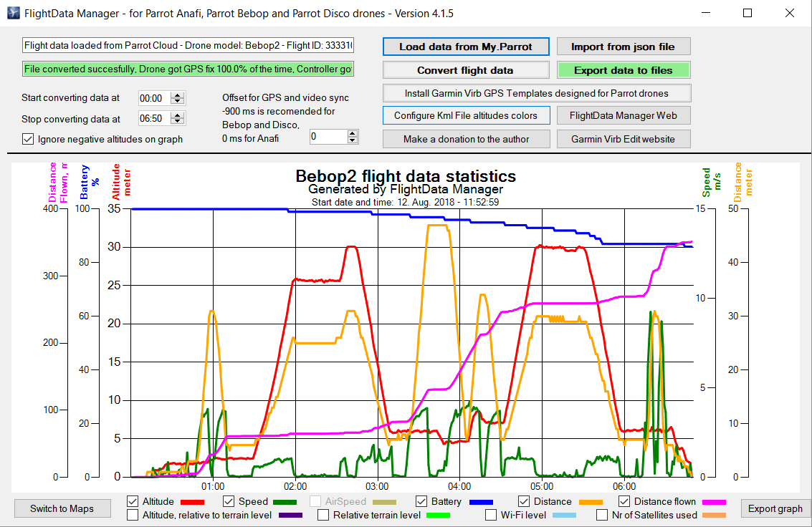812x527 pixels.
Task: Click Make a donation to the author
Action: click(x=466, y=139)
